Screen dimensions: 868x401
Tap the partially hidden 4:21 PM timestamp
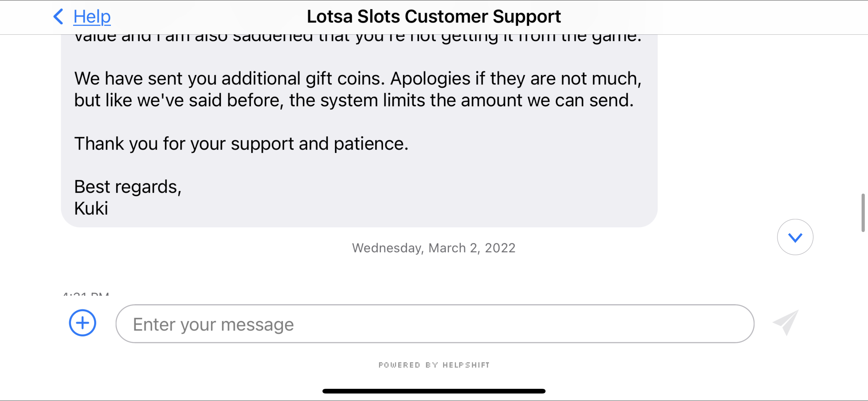(x=86, y=294)
